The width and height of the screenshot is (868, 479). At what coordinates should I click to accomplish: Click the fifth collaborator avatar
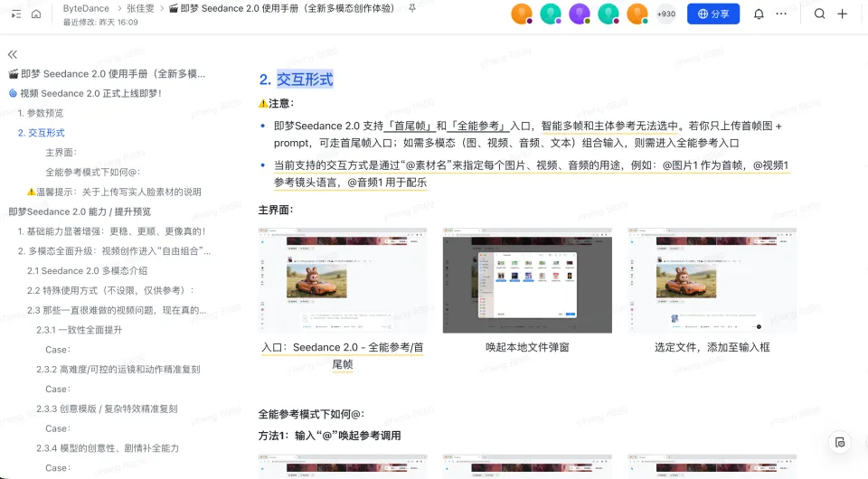tap(637, 14)
